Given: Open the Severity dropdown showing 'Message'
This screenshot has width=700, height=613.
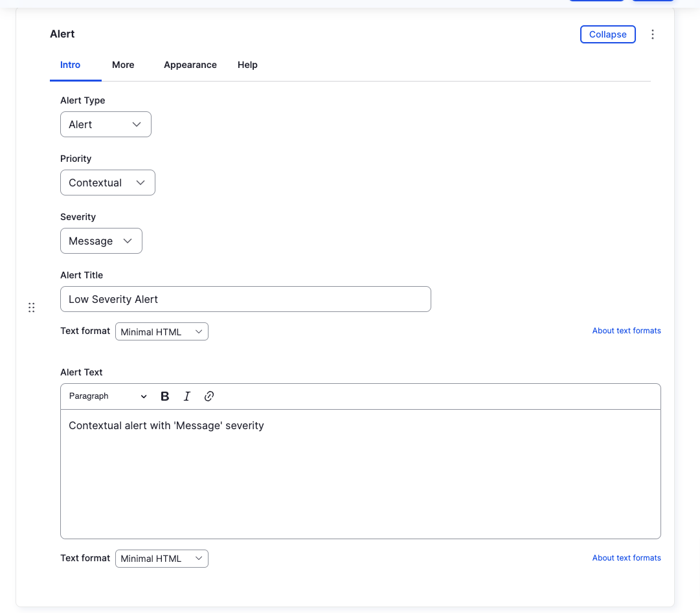Looking at the screenshot, I should pyautogui.click(x=101, y=240).
